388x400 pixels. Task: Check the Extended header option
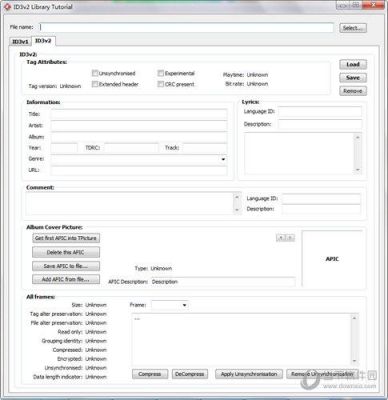click(95, 84)
